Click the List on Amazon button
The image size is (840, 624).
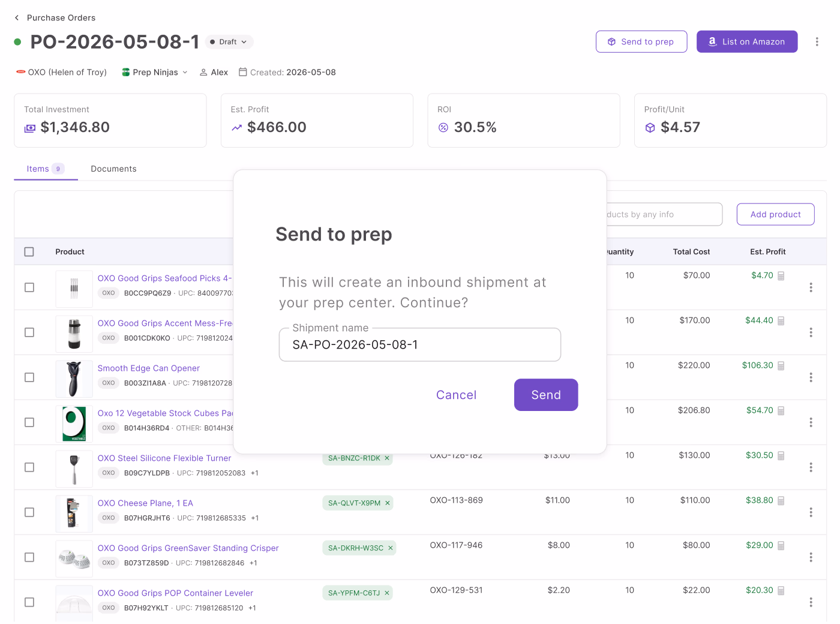tap(747, 41)
